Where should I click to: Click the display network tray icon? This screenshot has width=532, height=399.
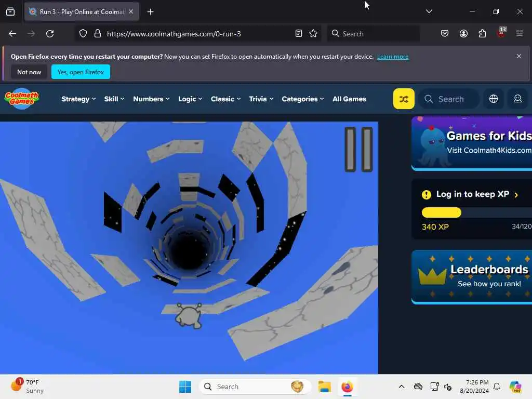(x=434, y=387)
